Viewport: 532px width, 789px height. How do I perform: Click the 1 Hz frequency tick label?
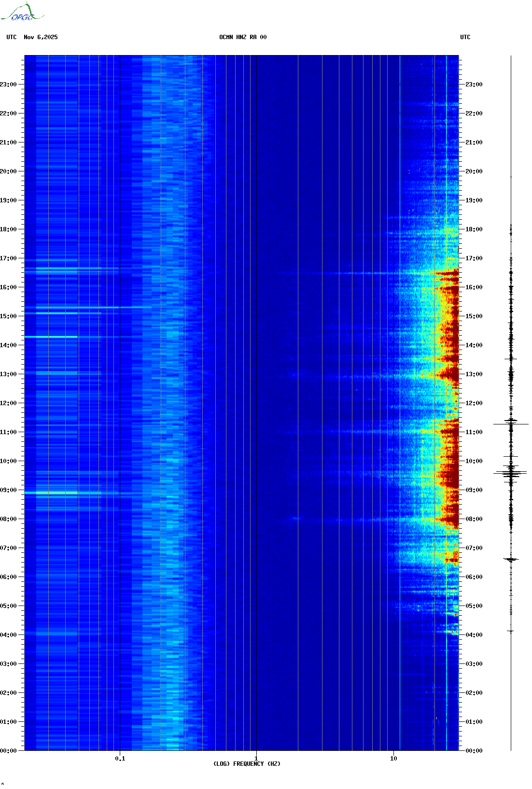pos(256,758)
